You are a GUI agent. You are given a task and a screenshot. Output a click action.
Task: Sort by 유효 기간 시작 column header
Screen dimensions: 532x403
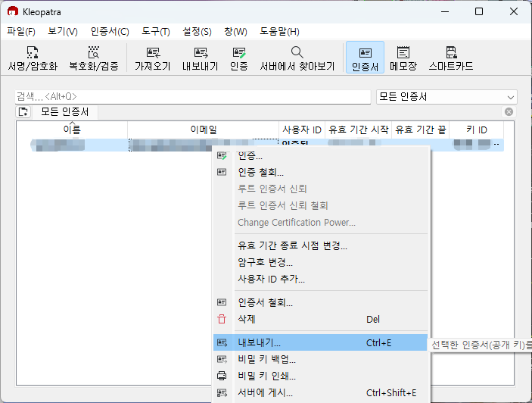(358, 130)
